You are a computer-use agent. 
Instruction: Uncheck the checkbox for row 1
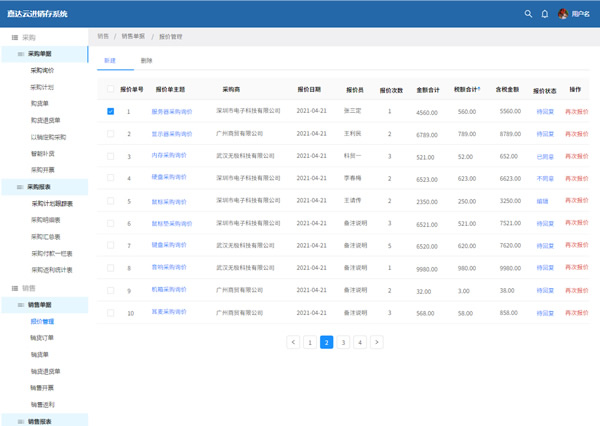(110, 112)
